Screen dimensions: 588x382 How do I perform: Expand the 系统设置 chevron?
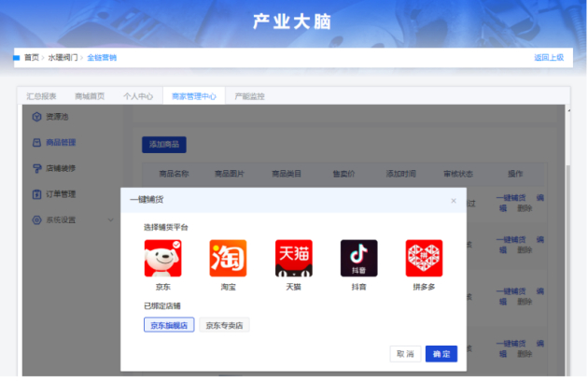[111, 219]
